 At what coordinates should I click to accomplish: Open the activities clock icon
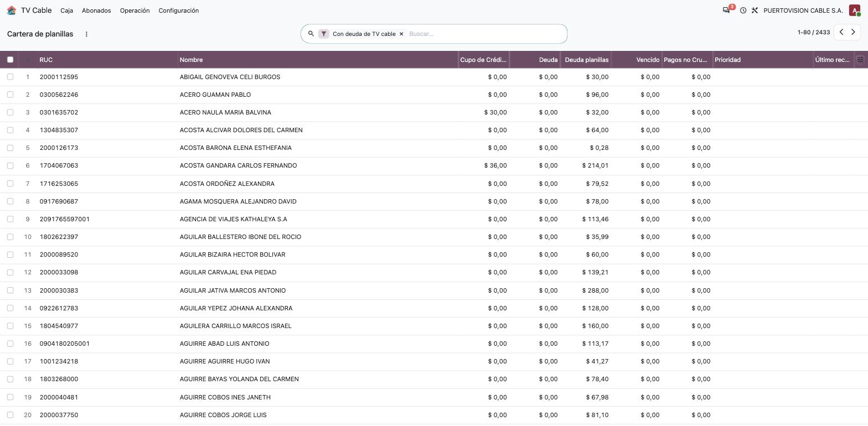(x=743, y=11)
